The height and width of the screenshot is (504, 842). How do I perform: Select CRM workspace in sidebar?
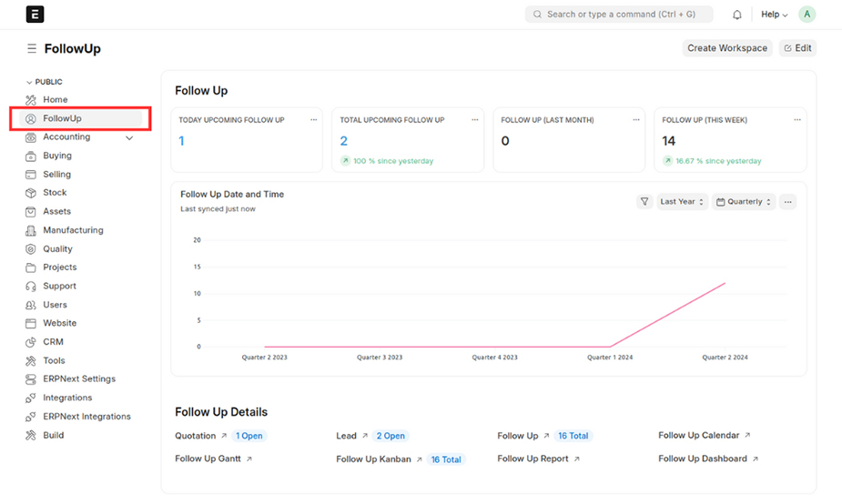point(53,342)
